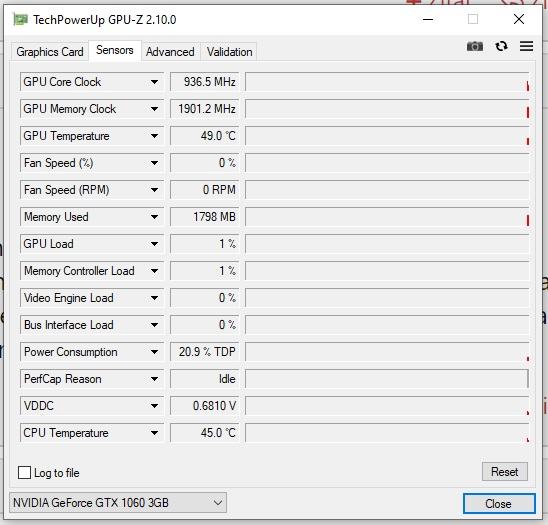
Task: Click the 1901.2 MHz memory clock value
Action: click(204, 109)
